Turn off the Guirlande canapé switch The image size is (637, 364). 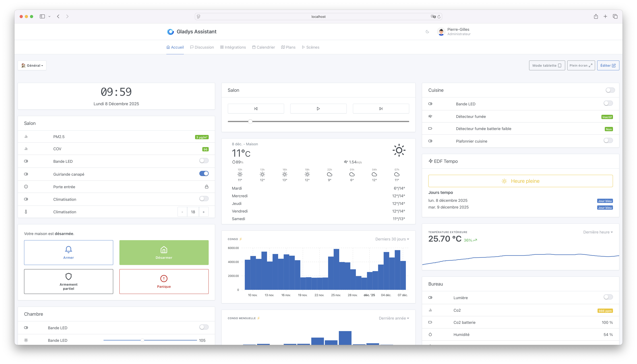tap(204, 173)
